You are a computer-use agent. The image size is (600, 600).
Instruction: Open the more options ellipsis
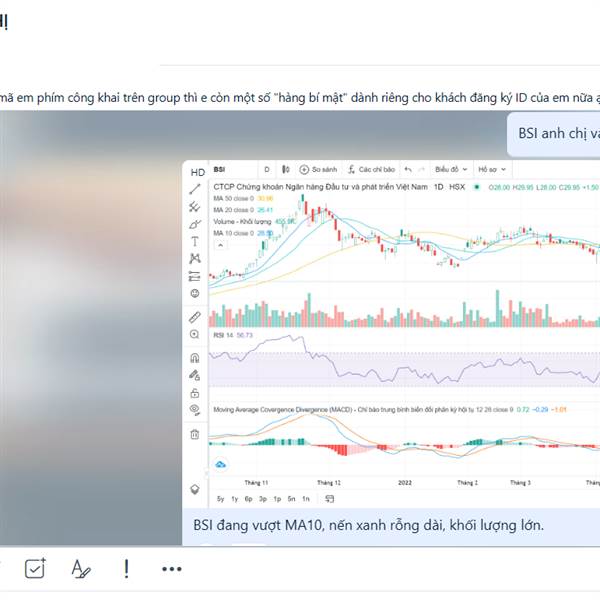pyautogui.click(x=172, y=569)
